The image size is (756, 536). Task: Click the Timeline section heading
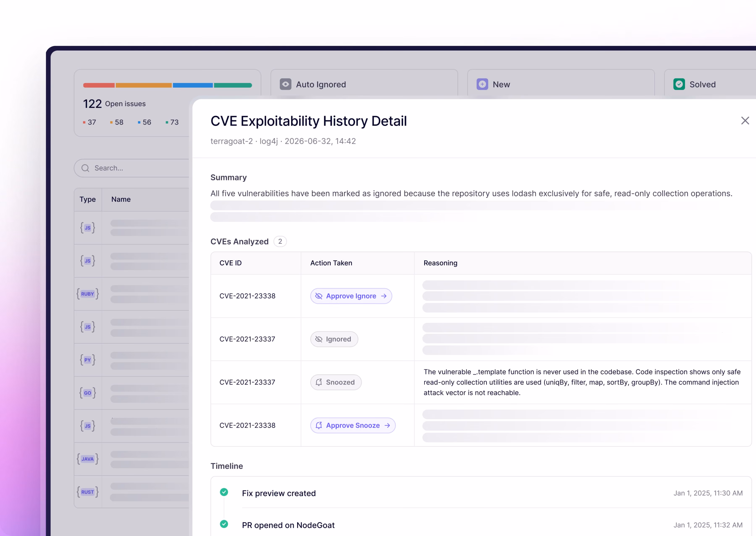(227, 466)
